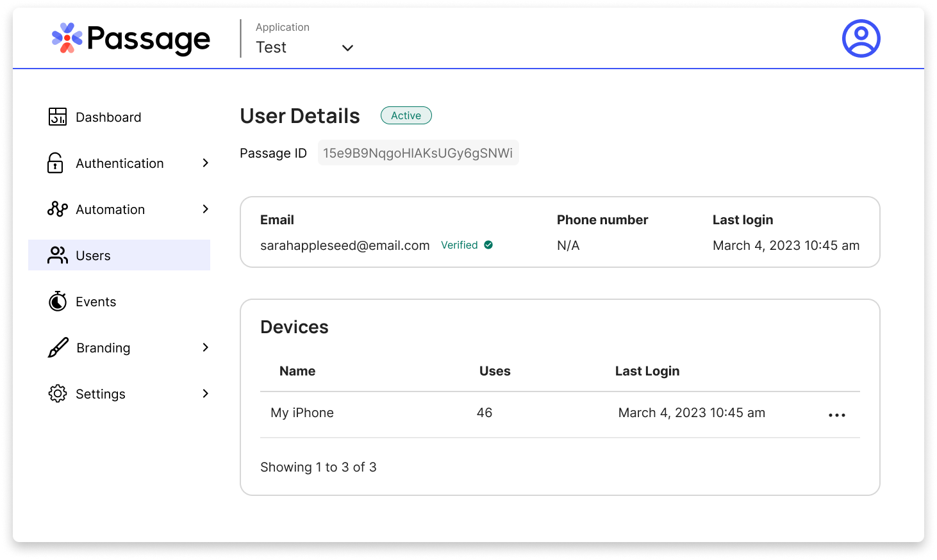This screenshot has height=560, width=937.
Task: Open the Settings gear icon
Action: click(57, 393)
